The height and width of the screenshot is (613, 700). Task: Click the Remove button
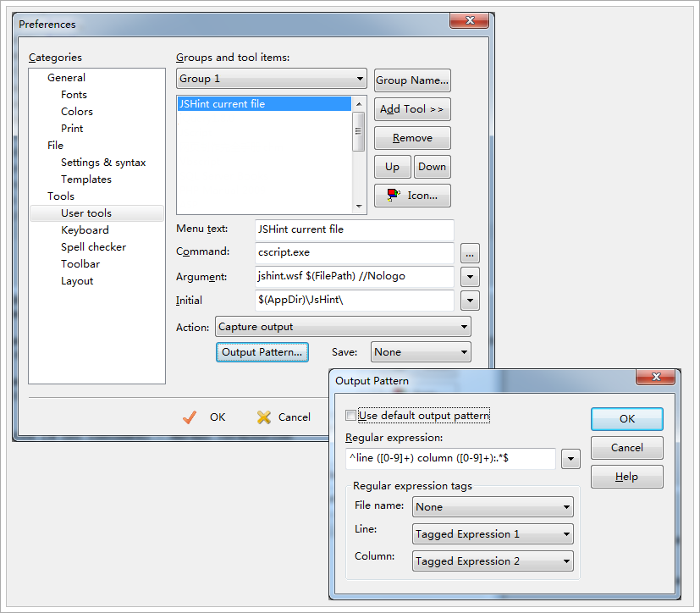[x=412, y=138]
